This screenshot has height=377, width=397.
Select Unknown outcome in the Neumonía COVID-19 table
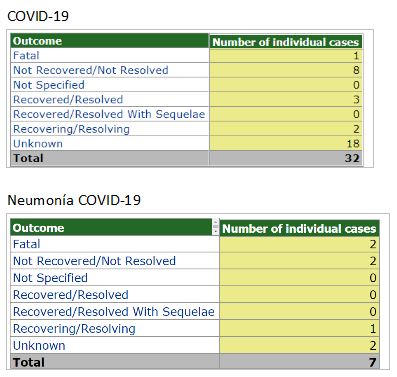pyautogui.click(x=39, y=346)
